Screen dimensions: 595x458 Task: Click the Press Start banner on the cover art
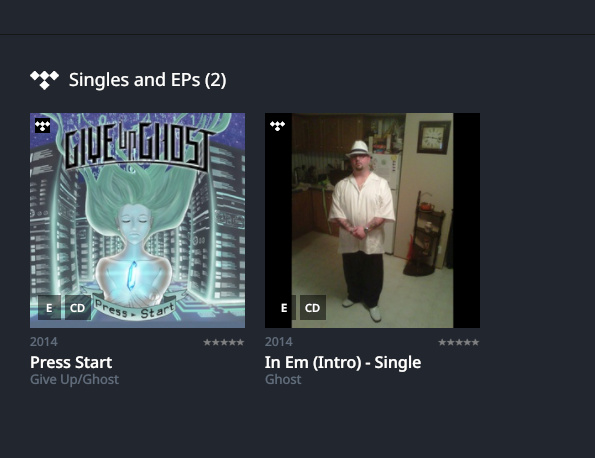coord(135,309)
